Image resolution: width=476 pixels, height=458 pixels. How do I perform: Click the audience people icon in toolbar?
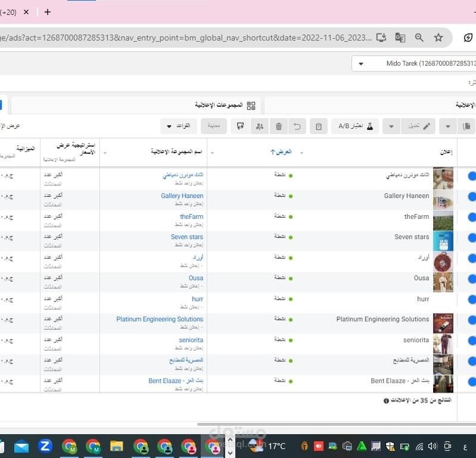[x=260, y=126]
